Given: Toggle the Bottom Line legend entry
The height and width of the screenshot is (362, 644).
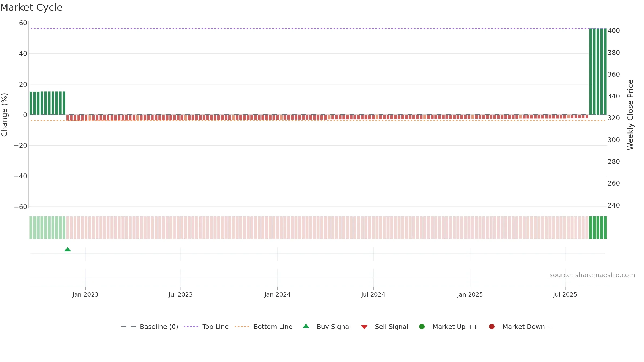Looking at the screenshot, I should pyautogui.click(x=264, y=327).
